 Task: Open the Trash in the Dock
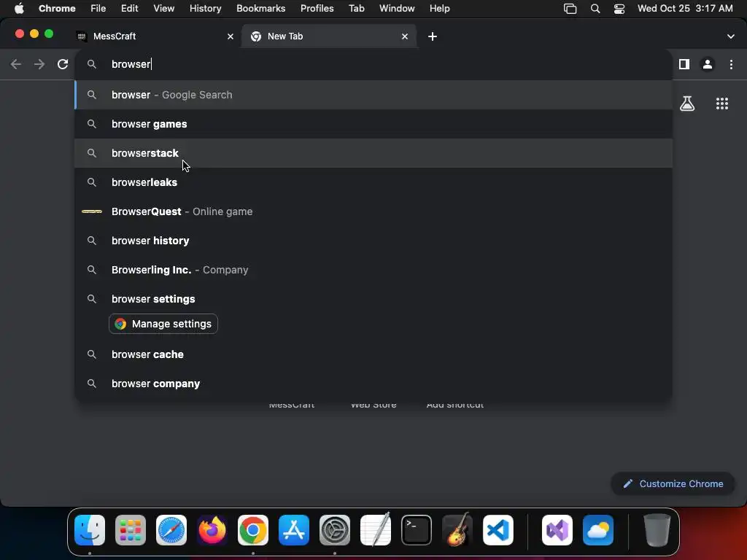(657, 529)
